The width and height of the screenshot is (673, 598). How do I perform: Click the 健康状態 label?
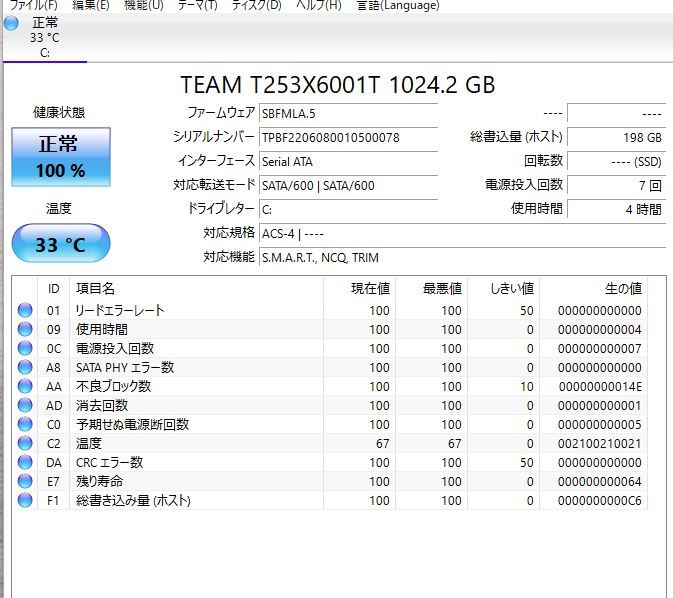59,112
